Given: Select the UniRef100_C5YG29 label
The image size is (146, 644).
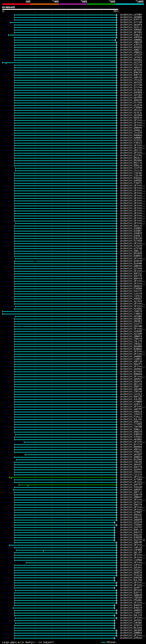Looking at the screenshot, I should point(131,80).
